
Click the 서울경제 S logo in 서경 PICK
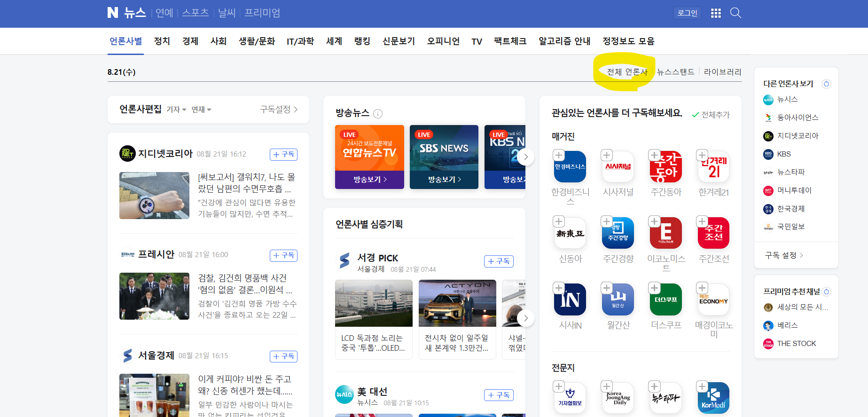(344, 260)
